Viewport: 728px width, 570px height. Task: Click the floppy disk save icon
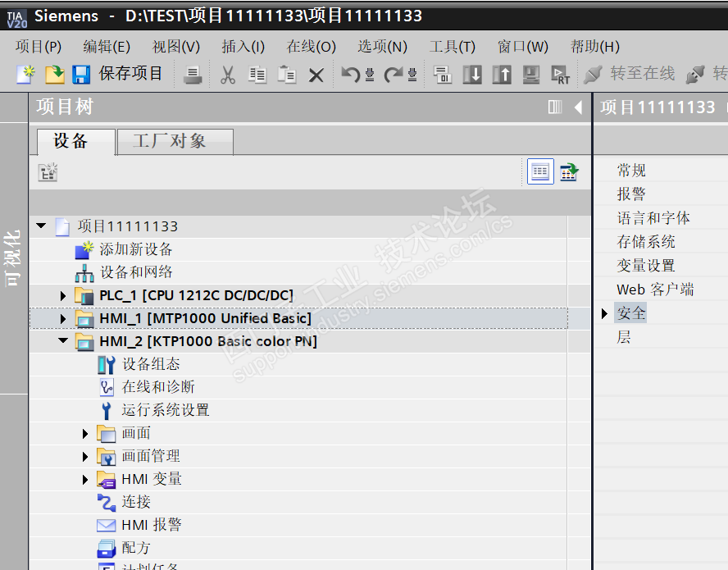point(81,75)
